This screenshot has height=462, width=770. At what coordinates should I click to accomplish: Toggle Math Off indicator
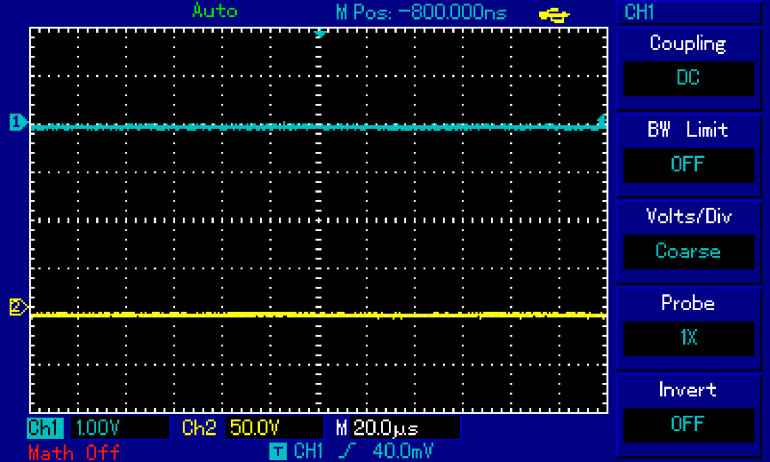[x=74, y=452]
